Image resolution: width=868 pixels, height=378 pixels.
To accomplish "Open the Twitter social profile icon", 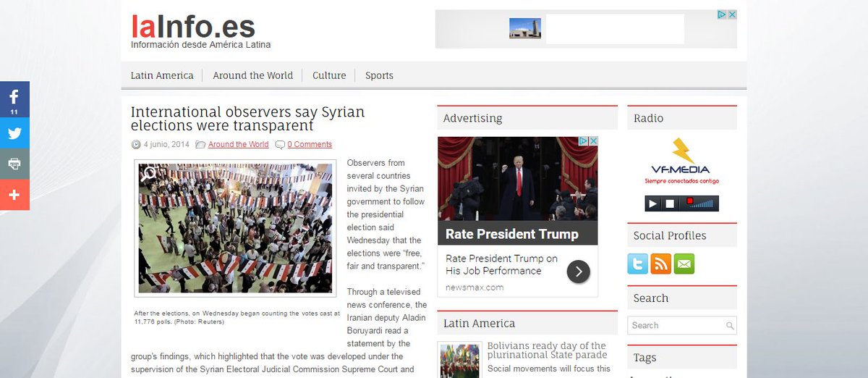I will coord(637,264).
